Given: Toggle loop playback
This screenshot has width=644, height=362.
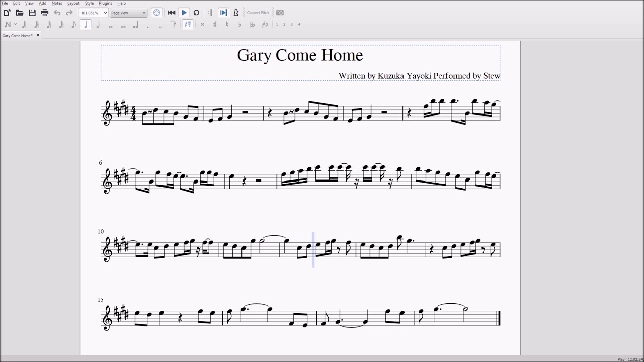Looking at the screenshot, I should 196,13.
